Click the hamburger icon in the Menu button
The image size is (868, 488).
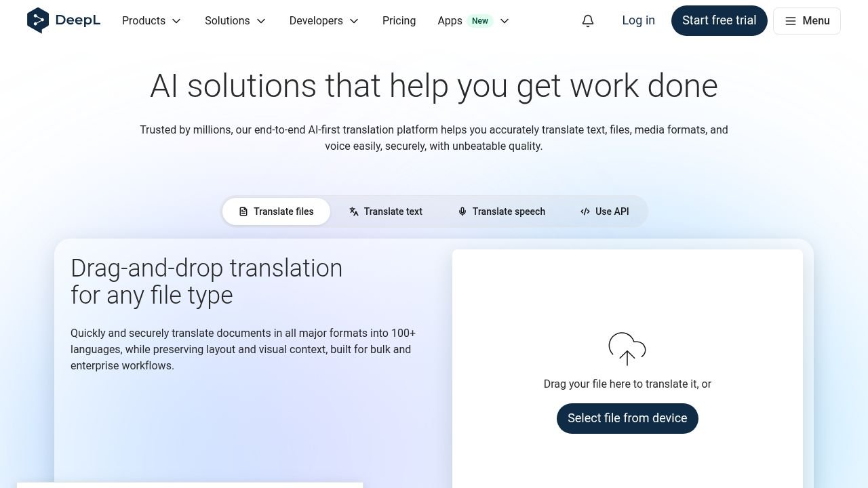(x=791, y=21)
